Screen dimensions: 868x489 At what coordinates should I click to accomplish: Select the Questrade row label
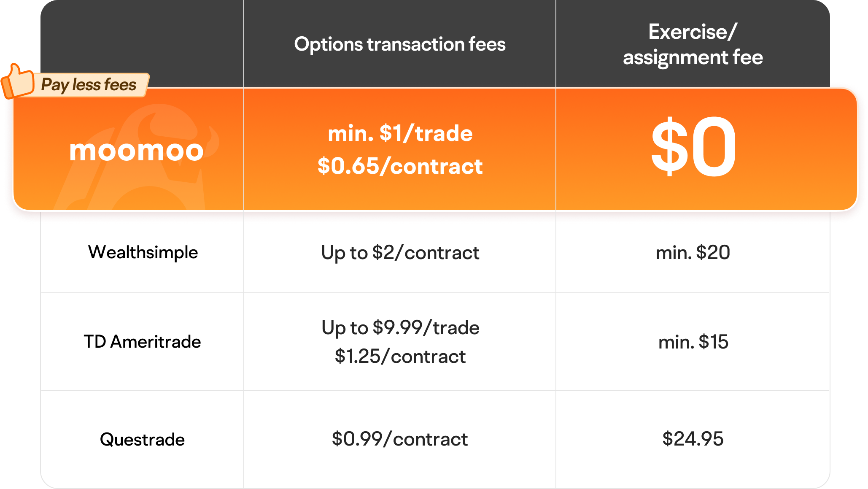click(142, 440)
